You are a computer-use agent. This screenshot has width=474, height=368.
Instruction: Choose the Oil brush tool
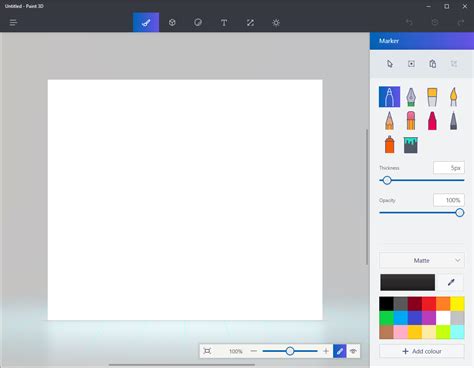click(x=432, y=97)
